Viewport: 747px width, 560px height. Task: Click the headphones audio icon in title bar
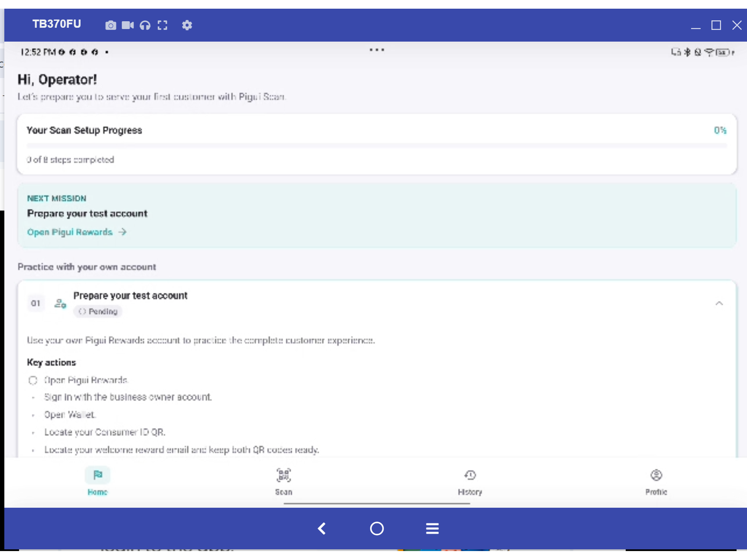pos(145,25)
